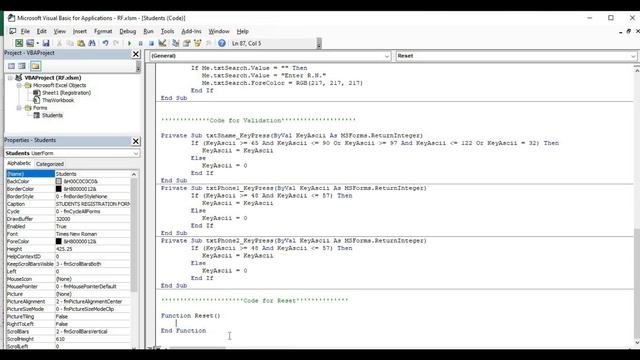Click the ScrollBars property value

pos(93,331)
